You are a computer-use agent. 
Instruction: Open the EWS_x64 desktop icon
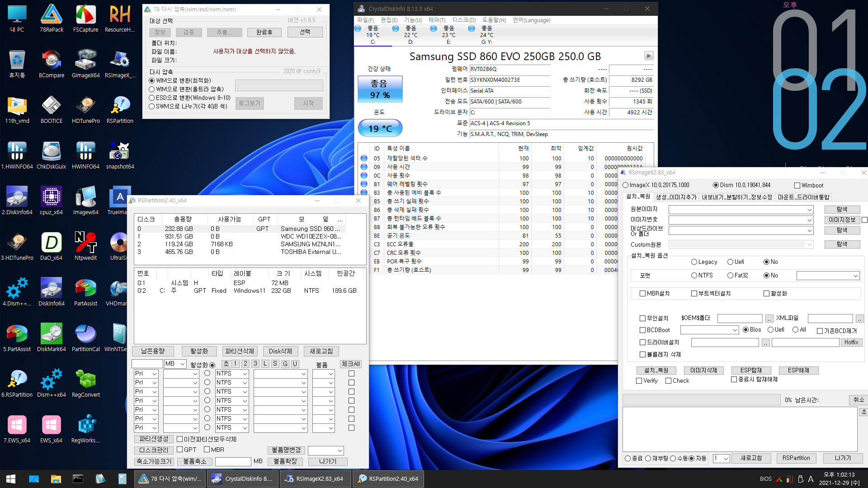(52, 429)
